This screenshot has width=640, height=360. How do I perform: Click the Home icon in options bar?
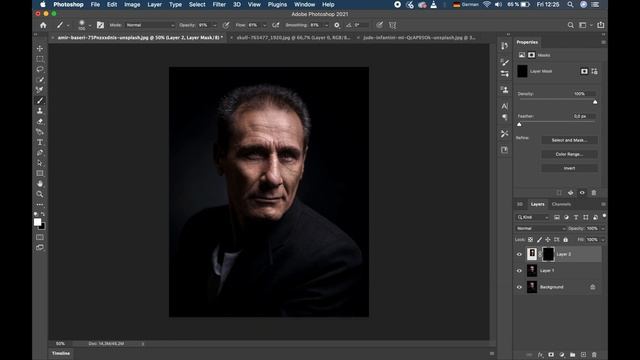coord(43,25)
